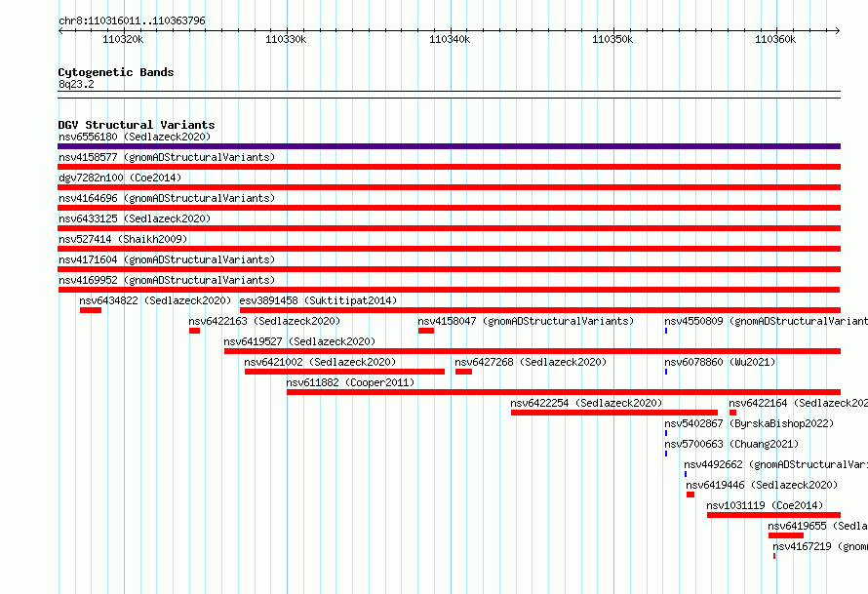Open nsv4164696 variant label
Image resolution: width=868 pixels, height=594 pixels.
tap(167, 198)
